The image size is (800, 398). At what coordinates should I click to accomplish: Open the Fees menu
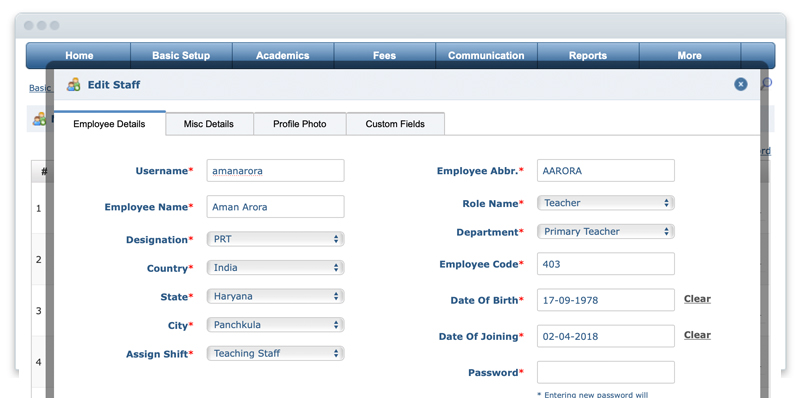click(384, 56)
